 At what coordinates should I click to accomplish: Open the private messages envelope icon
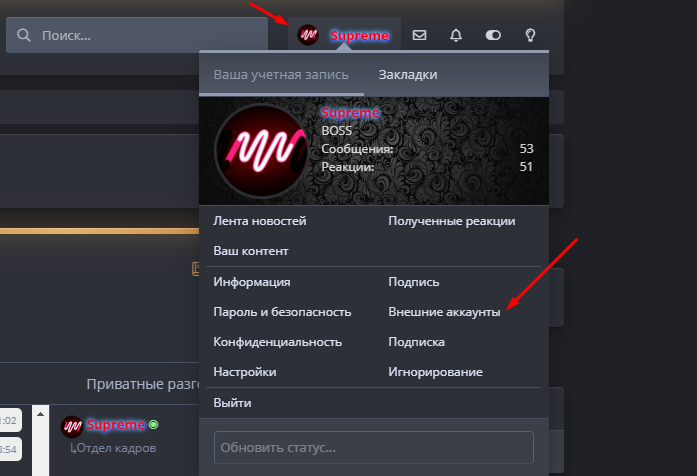(x=419, y=35)
